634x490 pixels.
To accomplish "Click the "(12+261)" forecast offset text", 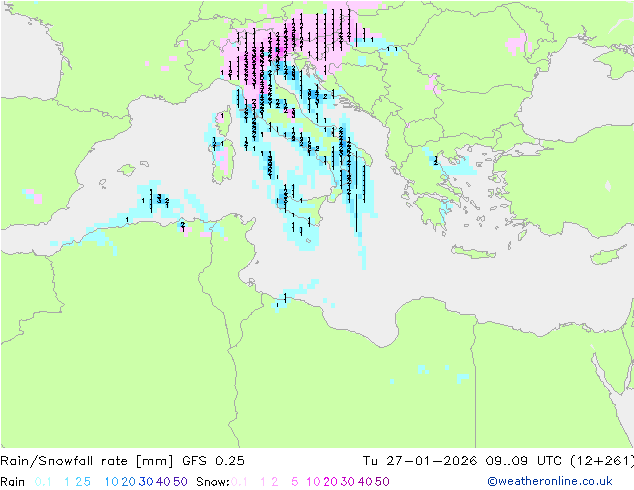I will tap(602, 461).
